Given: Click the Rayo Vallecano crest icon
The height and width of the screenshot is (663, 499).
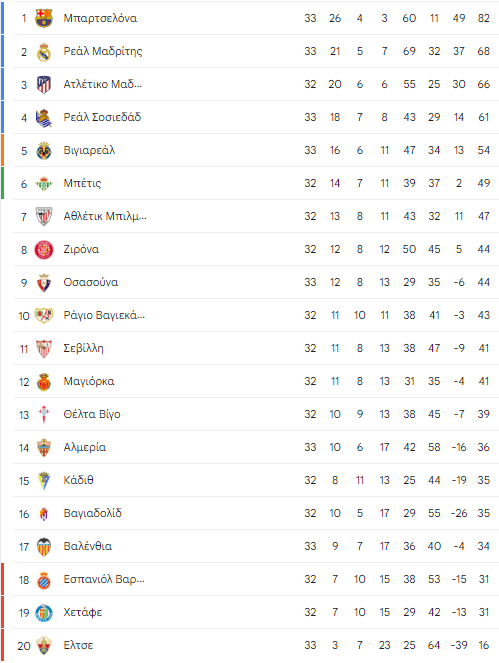Looking at the screenshot, I should click(44, 315).
